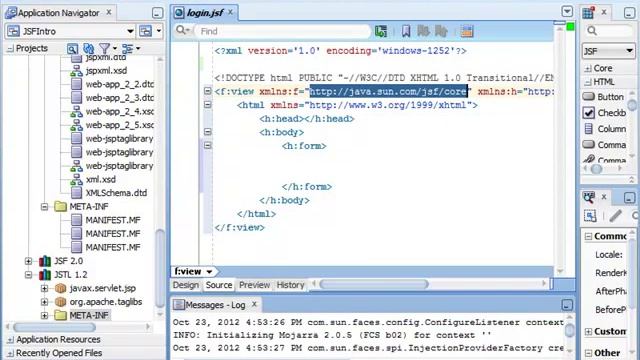Collapse the JSTL 1.2 tree node
Screen dimensions: 640x360
pyautogui.click(x=28, y=275)
